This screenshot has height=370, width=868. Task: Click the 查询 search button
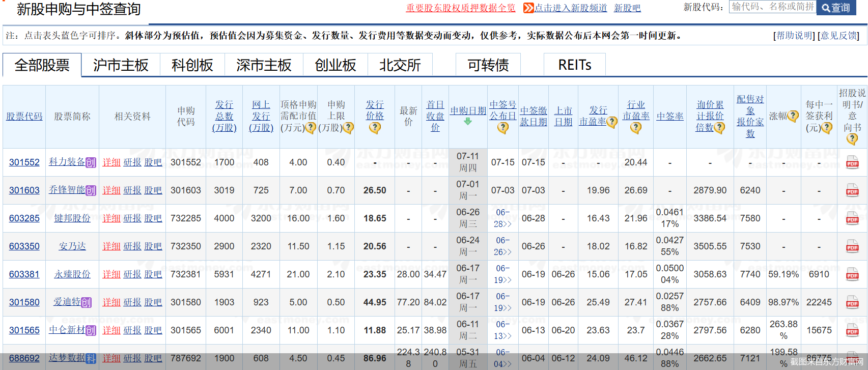point(836,8)
